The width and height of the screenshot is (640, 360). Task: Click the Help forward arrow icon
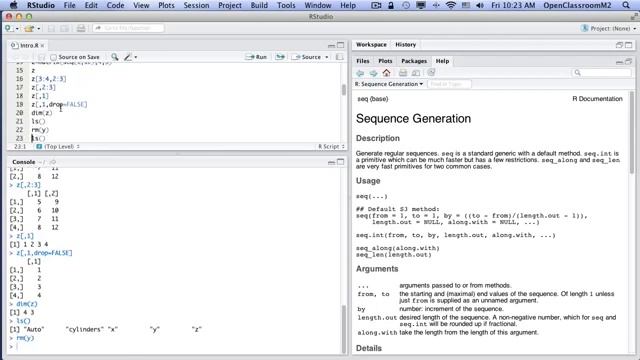click(x=373, y=73)
